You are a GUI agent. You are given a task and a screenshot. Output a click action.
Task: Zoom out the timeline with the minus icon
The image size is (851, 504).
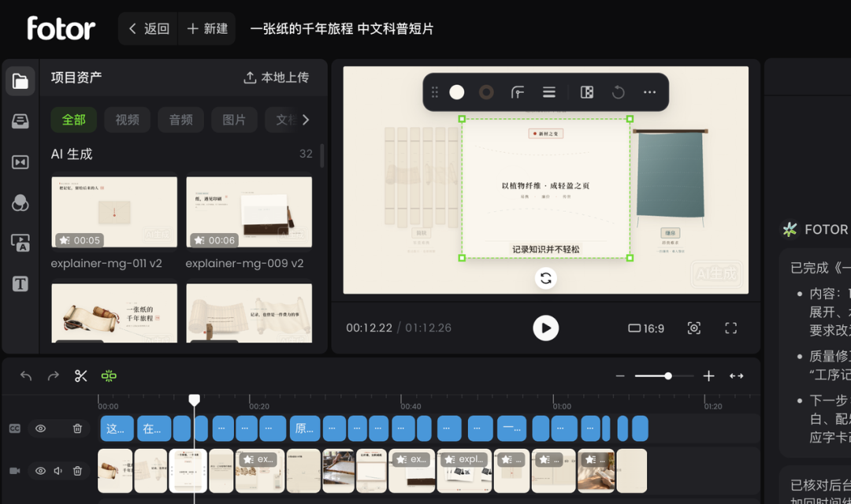[620, 376]
